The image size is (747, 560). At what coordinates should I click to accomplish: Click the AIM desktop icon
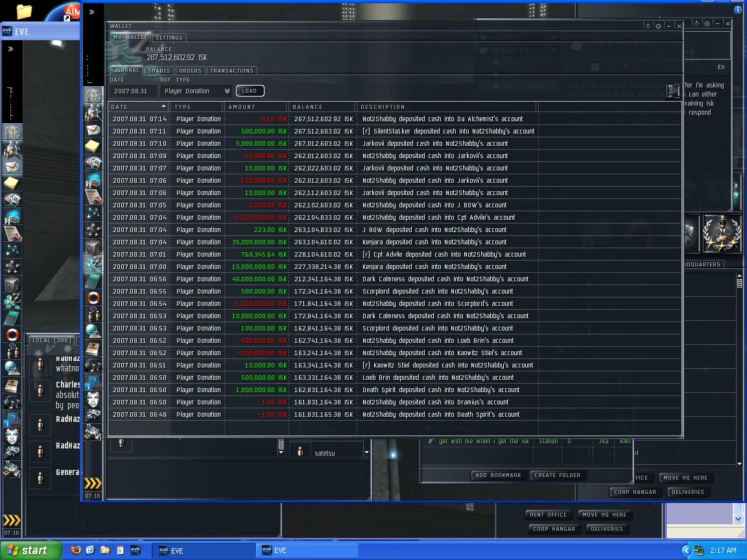(x=67, y=12)
